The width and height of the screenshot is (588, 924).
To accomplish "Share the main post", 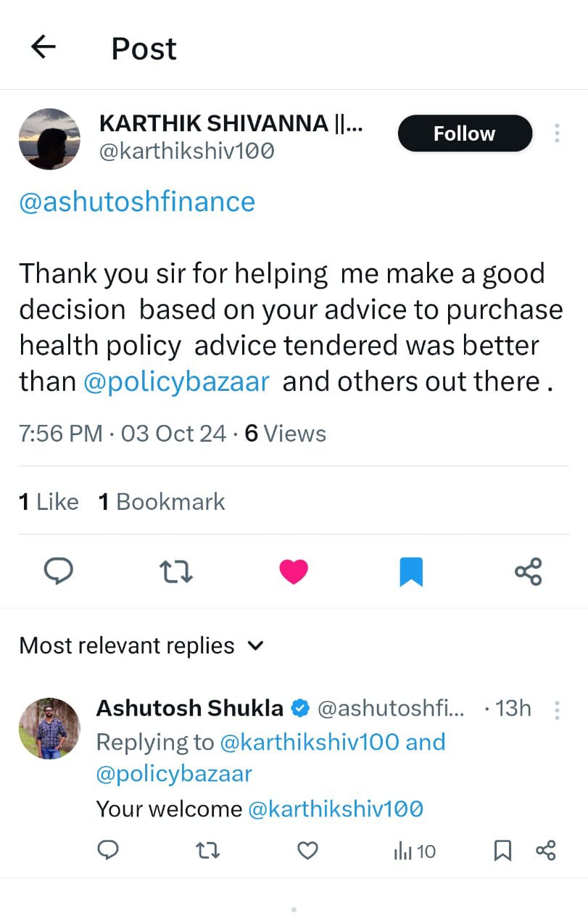I will (x=528, y=572).
